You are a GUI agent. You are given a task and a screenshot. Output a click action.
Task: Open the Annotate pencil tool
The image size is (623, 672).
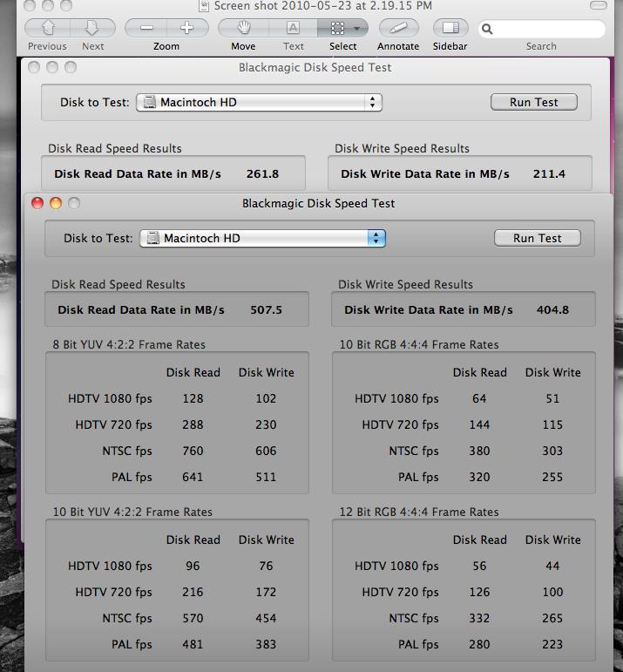click(x=398, y=28)
